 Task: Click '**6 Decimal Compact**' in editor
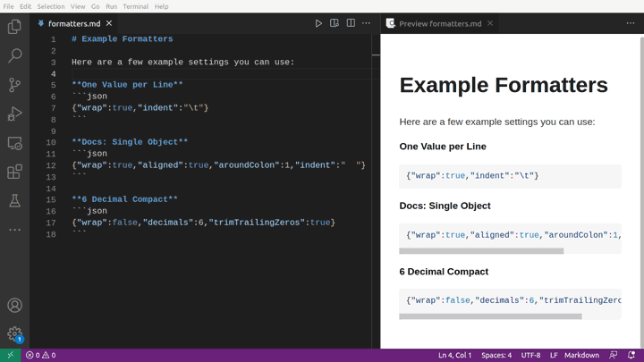[125, 199]
